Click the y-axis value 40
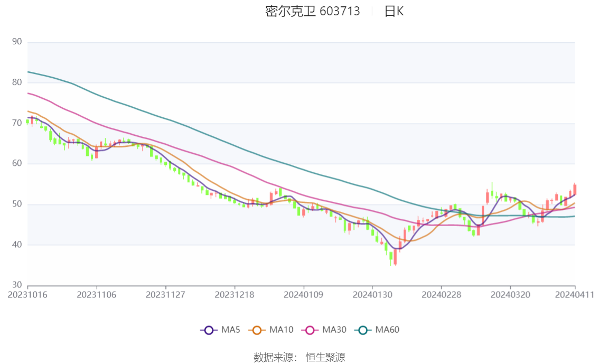The image size is (599, 364). point(17,245)
